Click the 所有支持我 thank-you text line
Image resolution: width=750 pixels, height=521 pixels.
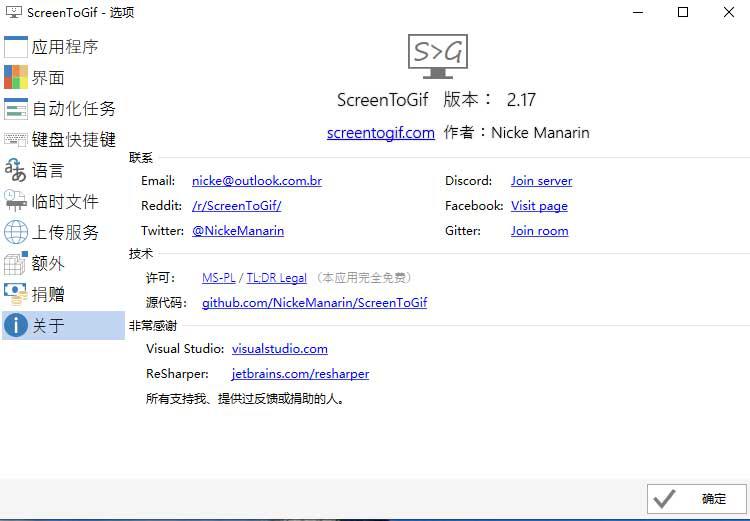[245, 399]
